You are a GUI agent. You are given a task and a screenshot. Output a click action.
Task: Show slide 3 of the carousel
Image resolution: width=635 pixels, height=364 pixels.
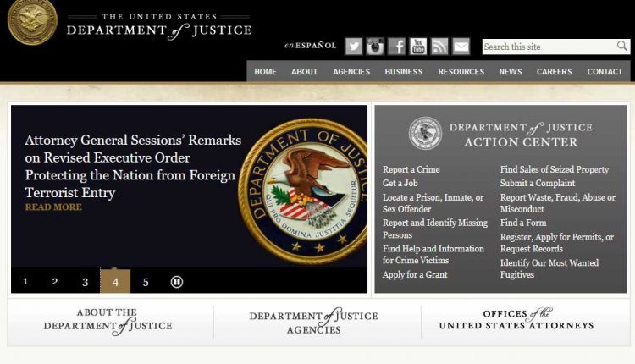pyautogui.click(x=85, y=282)
